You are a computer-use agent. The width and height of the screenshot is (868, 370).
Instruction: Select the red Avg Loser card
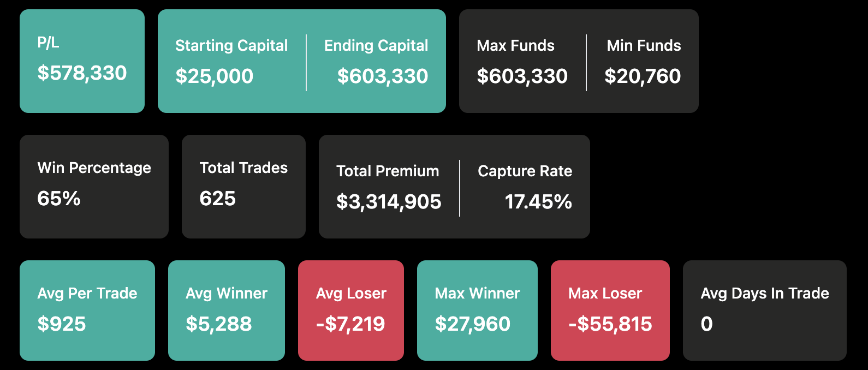[x=351, y=310]
